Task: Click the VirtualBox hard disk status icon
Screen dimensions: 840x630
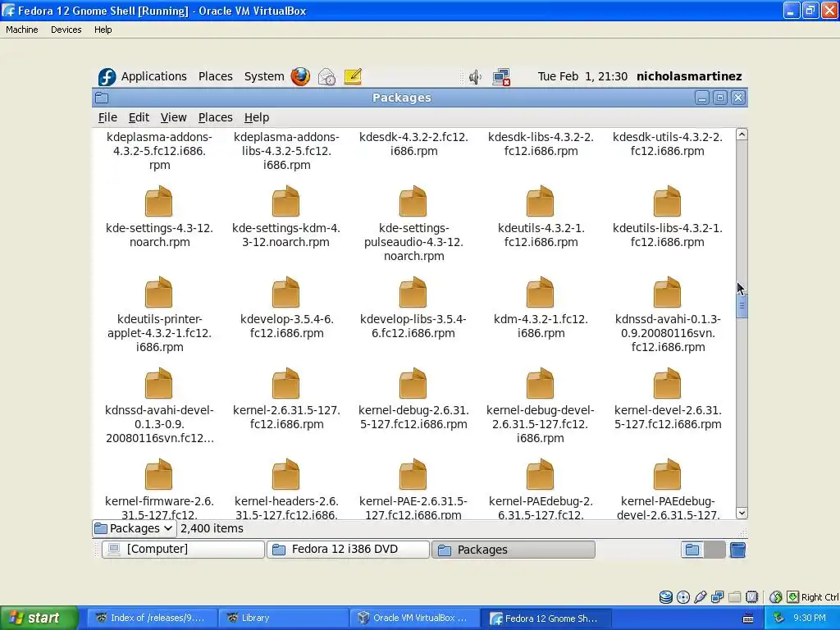Action: pos(666,597)
